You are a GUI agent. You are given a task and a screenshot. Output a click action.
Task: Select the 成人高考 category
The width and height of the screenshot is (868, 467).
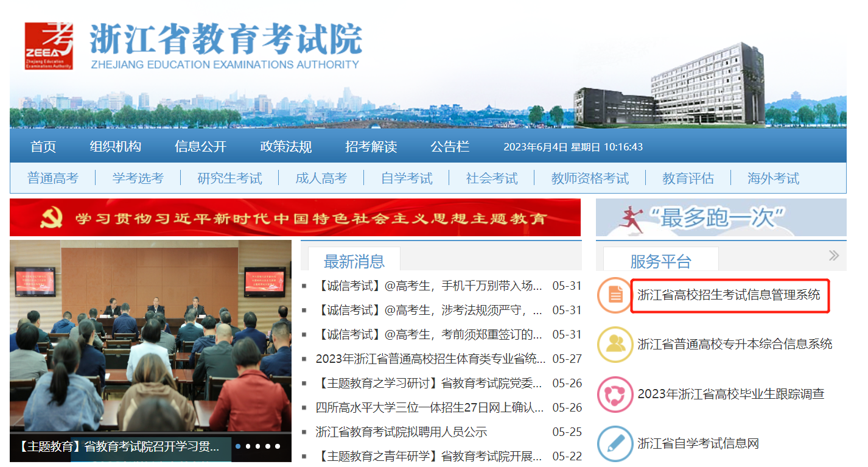[321, 178]
